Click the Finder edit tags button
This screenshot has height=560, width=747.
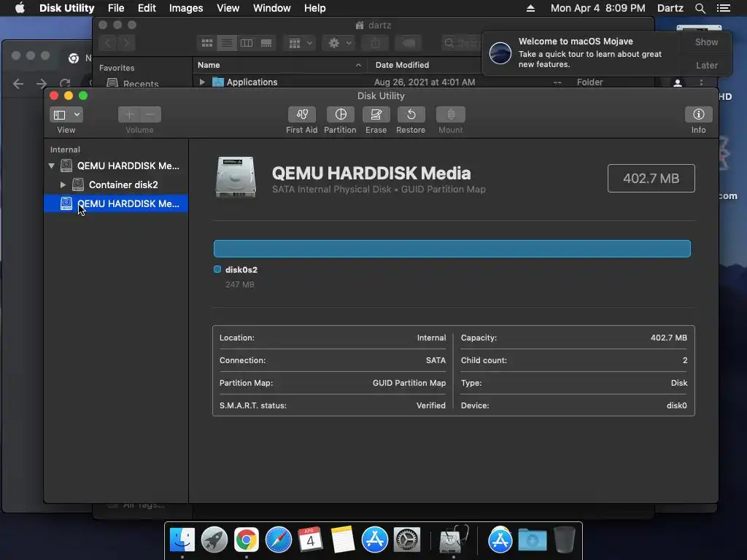point(409,43)
